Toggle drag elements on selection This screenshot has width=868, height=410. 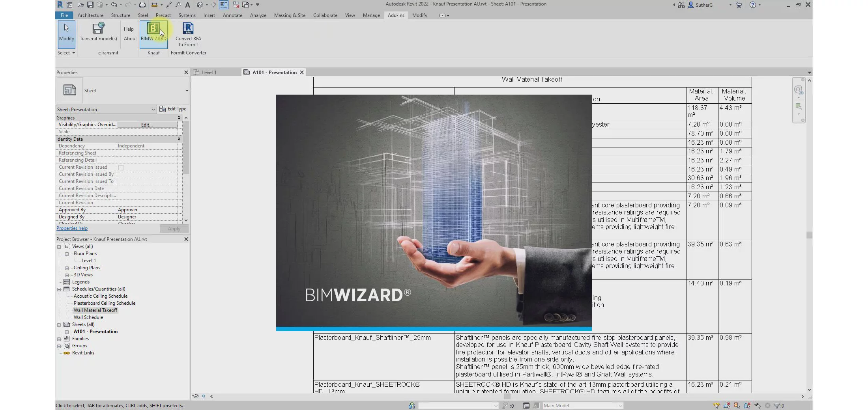coord(758,405)
